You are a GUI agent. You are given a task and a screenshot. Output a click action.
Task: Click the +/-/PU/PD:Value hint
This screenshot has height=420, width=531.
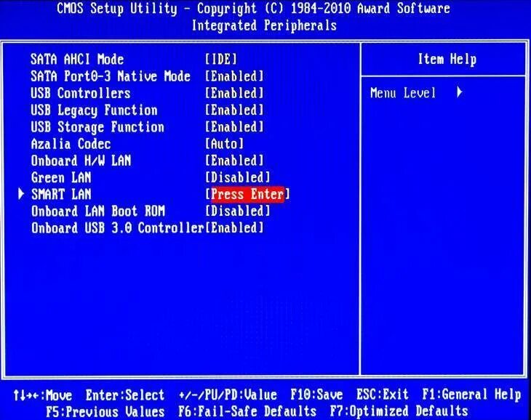coord(228,395)
